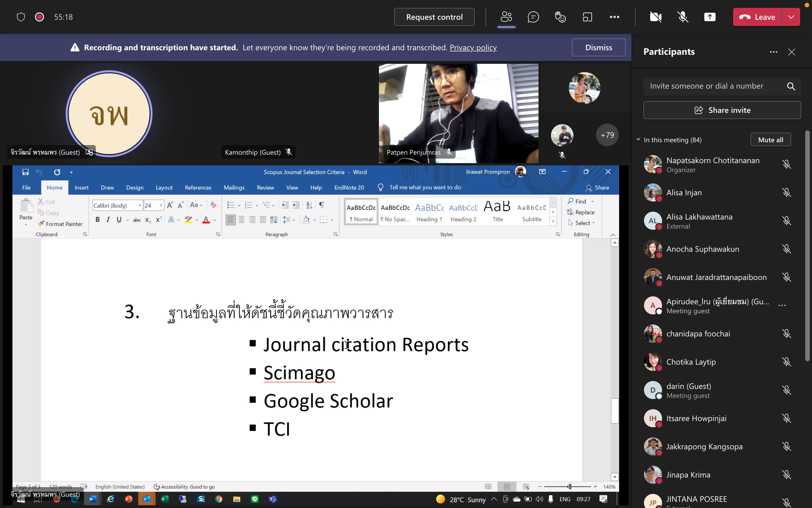Expand the Leave options dropdown arrow
The image size is (812, 508).
tap(791, 17)
